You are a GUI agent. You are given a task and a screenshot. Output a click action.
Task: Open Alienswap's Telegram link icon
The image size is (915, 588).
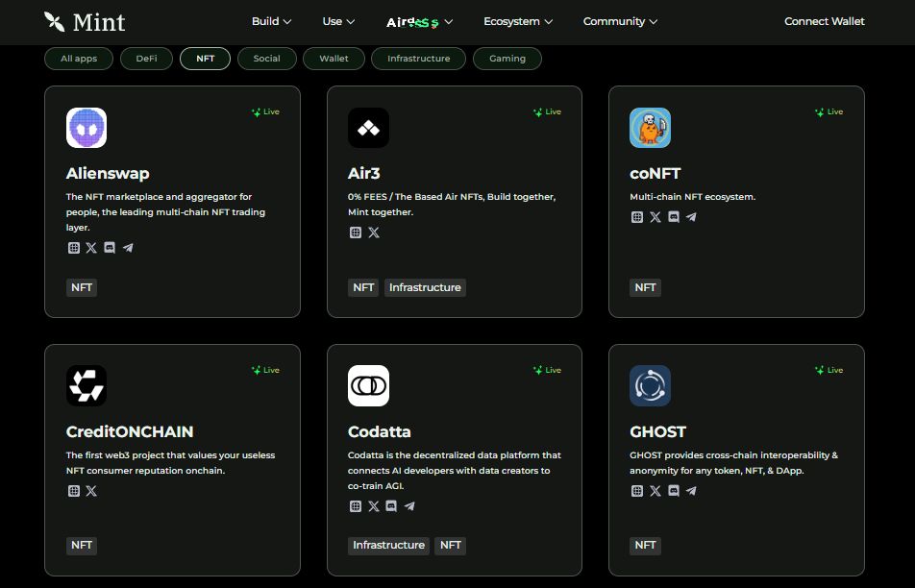[128, 248]
